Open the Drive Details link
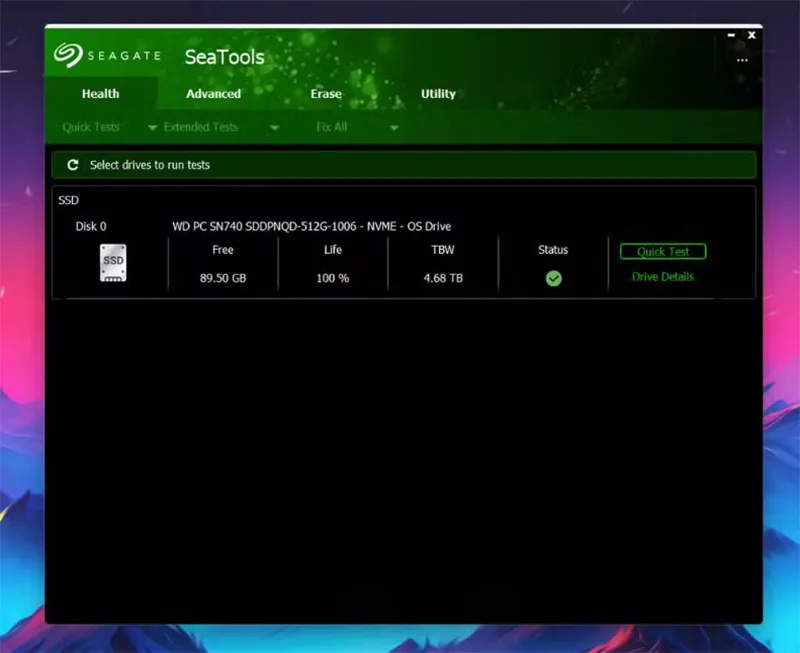The height and width of the screenshot is (653, 800). pos(662,277)
